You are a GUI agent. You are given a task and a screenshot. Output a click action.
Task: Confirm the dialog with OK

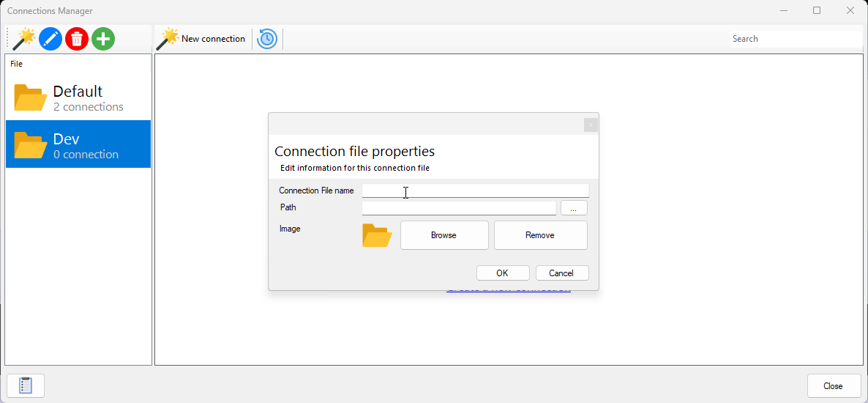[x=503, y=273]
